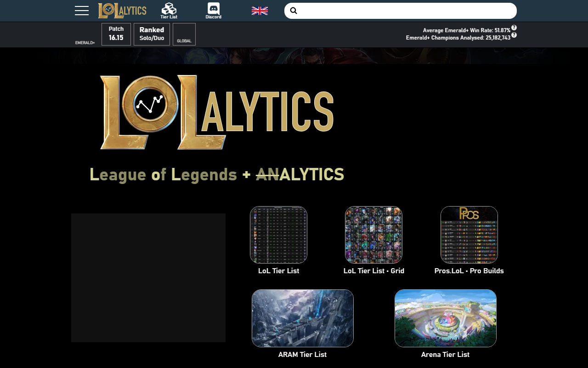Open the Arena Tier List thumbnail
The image size is (588, 368).
point(446,318)
